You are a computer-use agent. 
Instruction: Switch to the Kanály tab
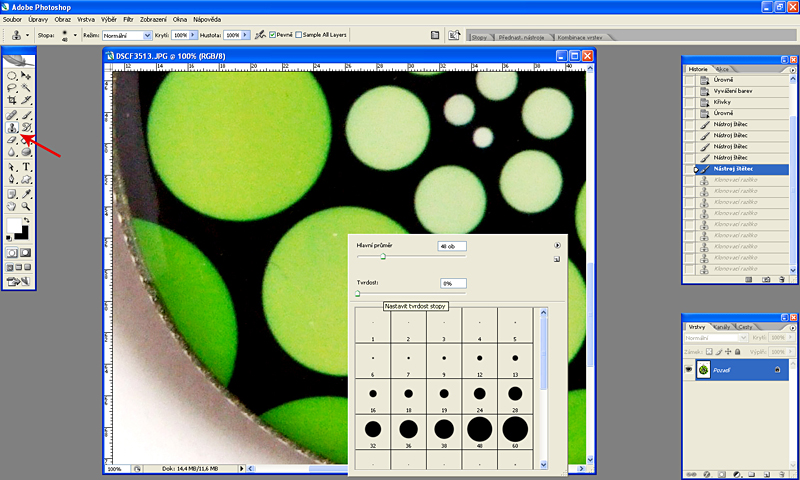723,327
